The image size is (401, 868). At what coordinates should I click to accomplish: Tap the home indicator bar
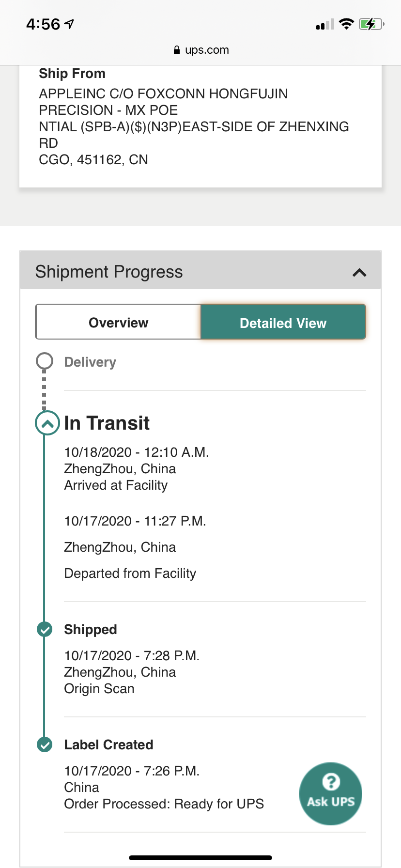click(x=200, y=858)
